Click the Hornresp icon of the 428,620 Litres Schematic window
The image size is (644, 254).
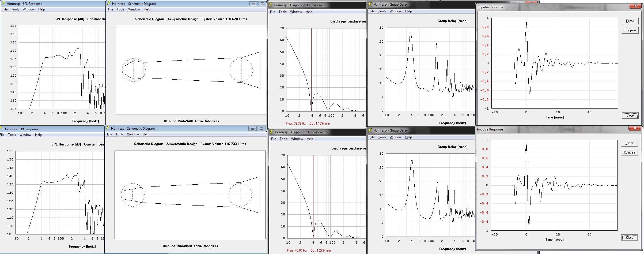[108, 4]
